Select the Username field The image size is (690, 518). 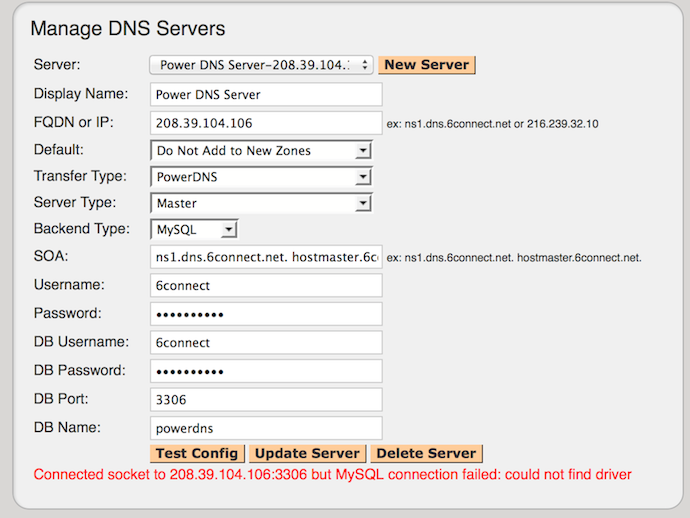(266, 286)
